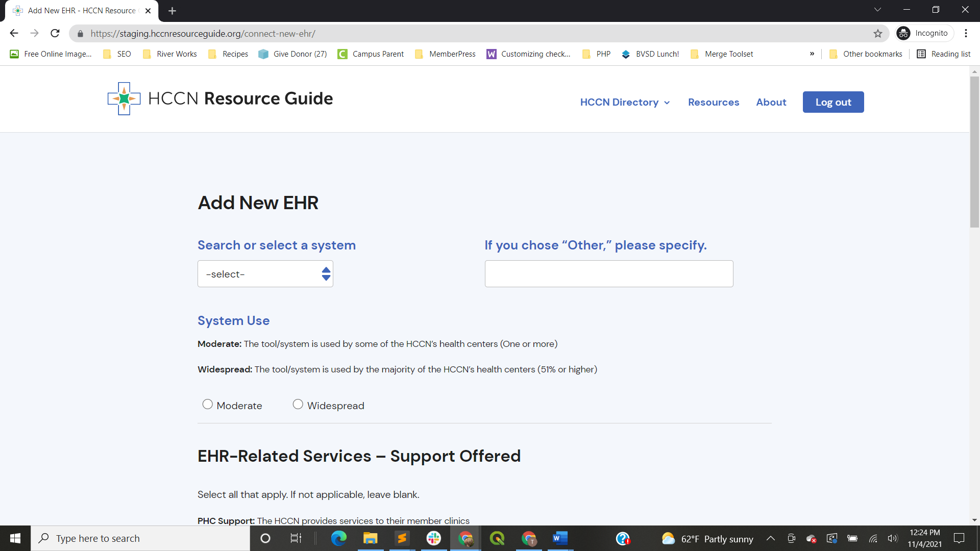Open Sublime Text from taskbar
This screenshot has width=980, height=551.
(x=402, y=538)
